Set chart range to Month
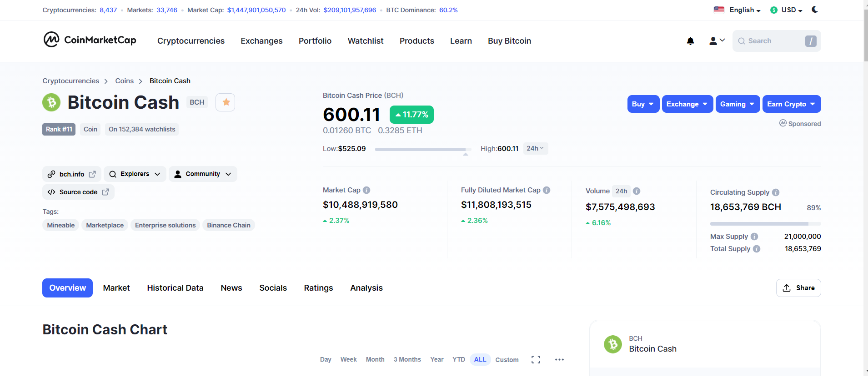868x378 pixels. tap(375, 360)
